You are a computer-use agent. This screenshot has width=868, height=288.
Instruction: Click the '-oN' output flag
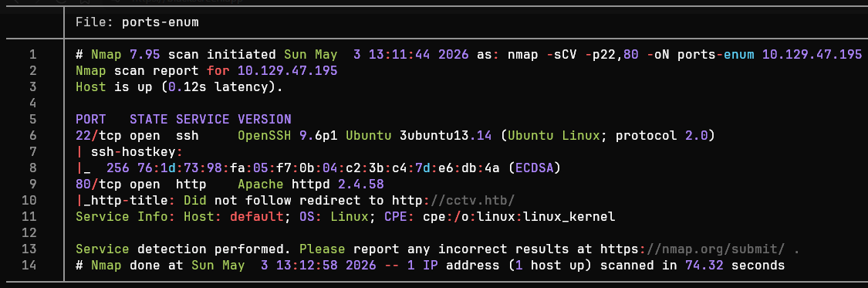pyautogui.click(x=657, y=55)
